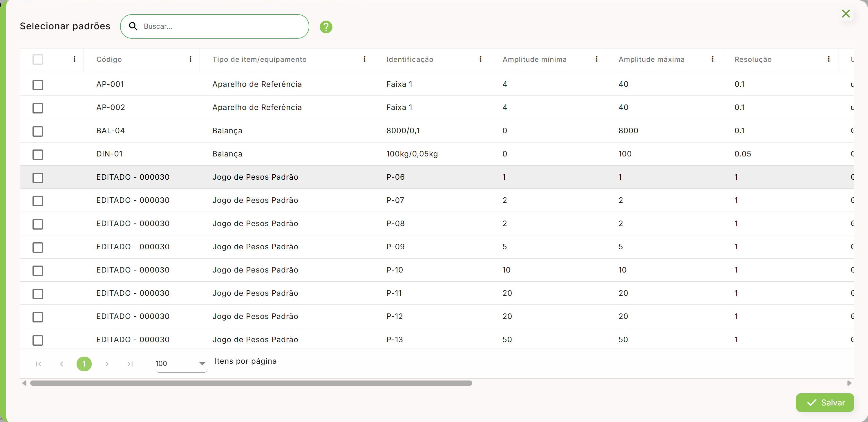Click the 8000 amplitude máxima value
The height and width of the screenshot is (422, 868).
click(x=628, y=131)
